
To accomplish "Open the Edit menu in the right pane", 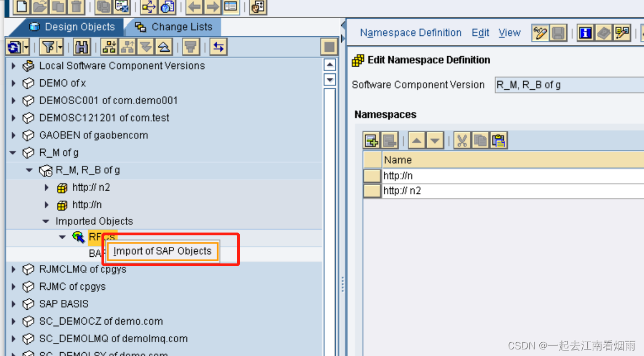I will pyautogui.click(x=480, y=33).
